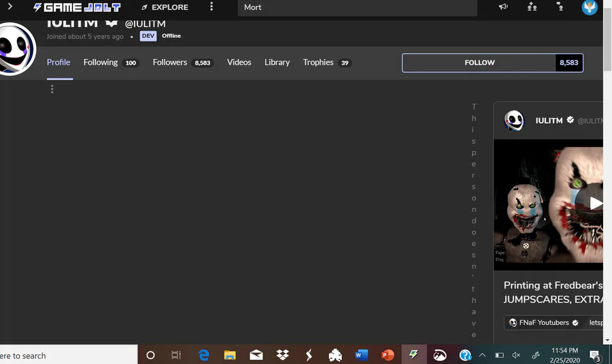612x364 pixels.
Task: Click the Offline status label
Action: [x=171, y=36]
